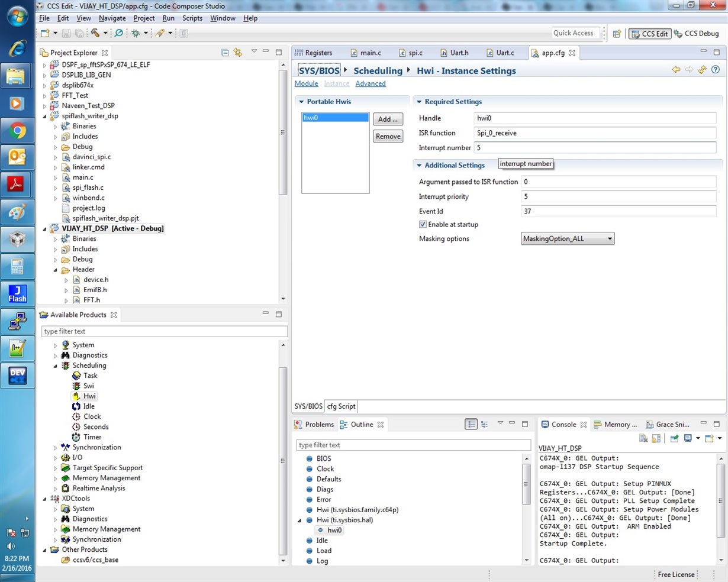Screen dimensions: 728x582
Task: Click the Add... button for Portable Hwis
Action: coord(388,119)
